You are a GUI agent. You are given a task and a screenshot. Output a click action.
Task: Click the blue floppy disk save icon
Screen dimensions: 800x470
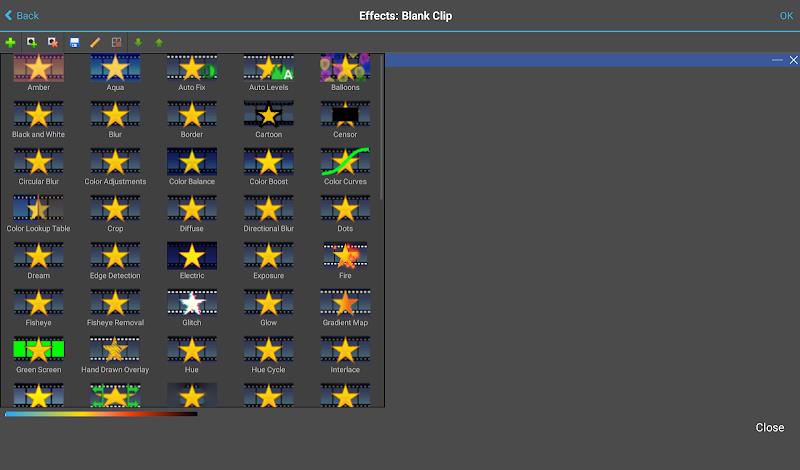point(74,42)
